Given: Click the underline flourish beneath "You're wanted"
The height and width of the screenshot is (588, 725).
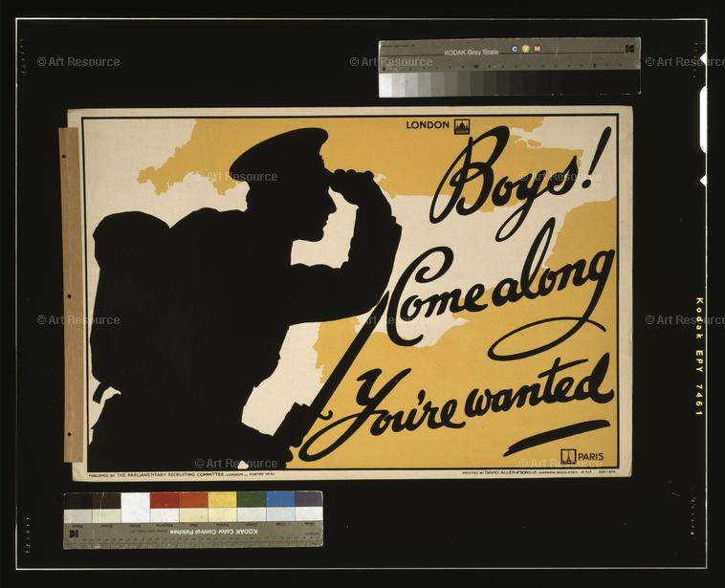Looking at the screenshot, I should point(557,438).
